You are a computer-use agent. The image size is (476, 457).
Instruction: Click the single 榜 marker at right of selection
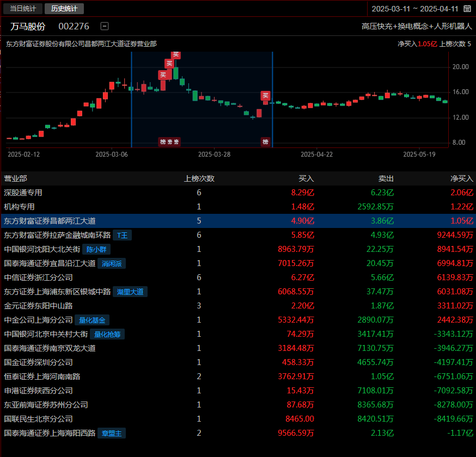tap(265, 141)
